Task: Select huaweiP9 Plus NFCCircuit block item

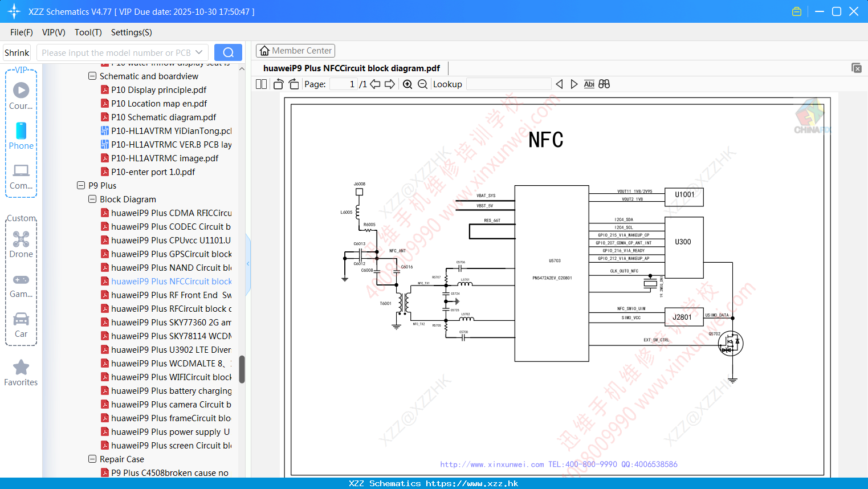Action: (171, 281)
